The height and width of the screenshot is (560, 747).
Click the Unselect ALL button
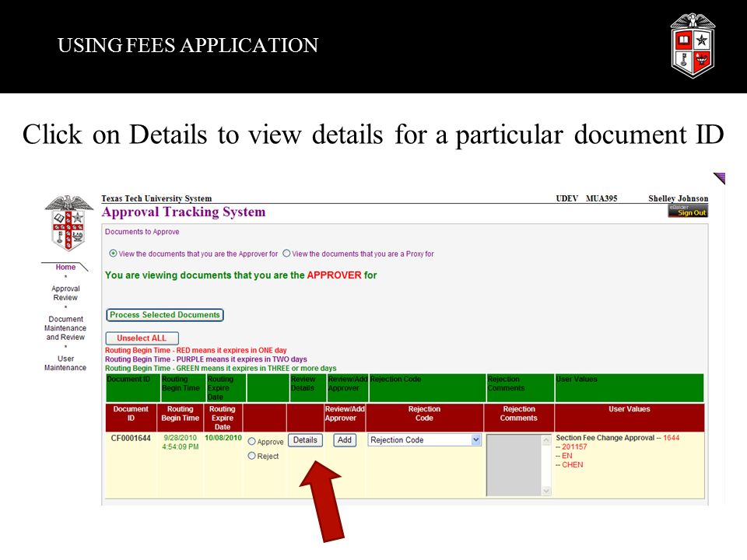coord(142,338)
